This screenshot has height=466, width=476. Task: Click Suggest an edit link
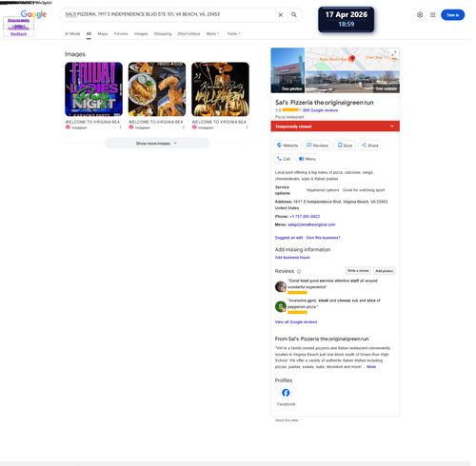[x=288, y=238]
